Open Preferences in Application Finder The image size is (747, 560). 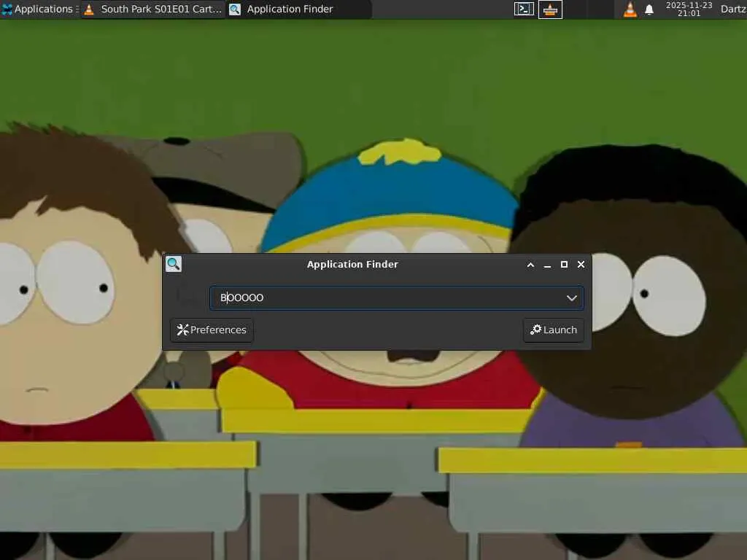(x=212, y=330)
